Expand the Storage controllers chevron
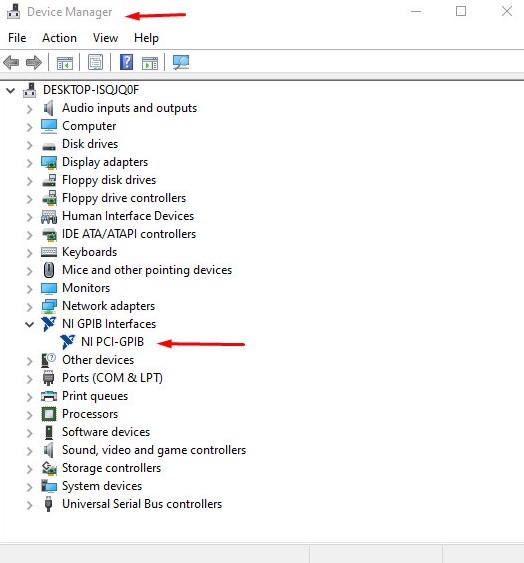This screenshot has width=524, height=563. [29, 469]
